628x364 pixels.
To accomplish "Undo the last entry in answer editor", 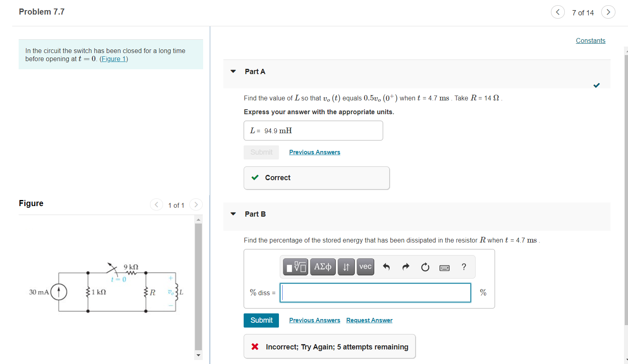I will click(x=386, y=267).
